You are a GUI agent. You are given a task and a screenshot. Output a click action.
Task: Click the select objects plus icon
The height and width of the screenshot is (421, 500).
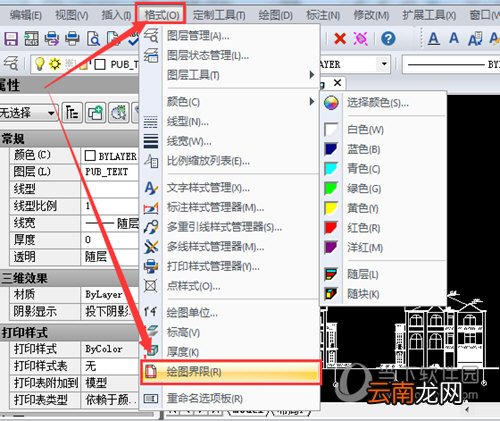[95, 113]
